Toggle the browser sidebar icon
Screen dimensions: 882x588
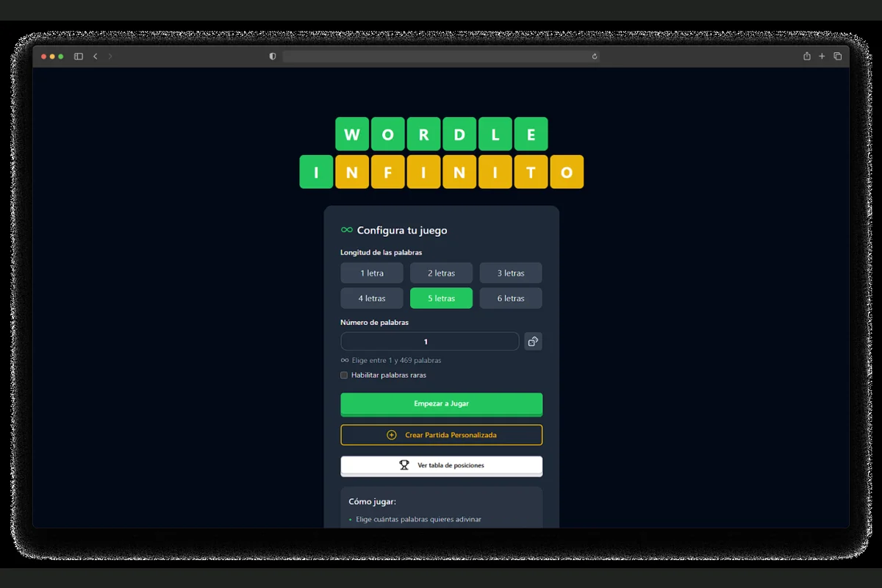point(79,57)
